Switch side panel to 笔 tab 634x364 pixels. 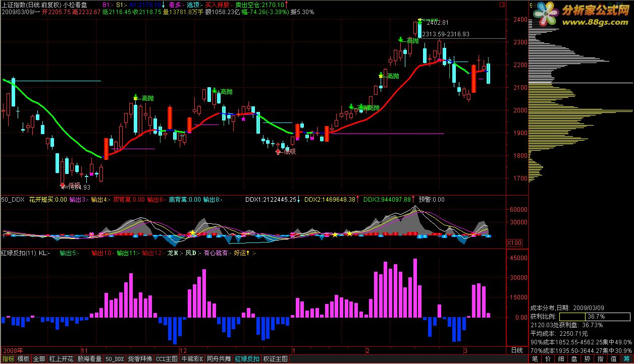534,359
